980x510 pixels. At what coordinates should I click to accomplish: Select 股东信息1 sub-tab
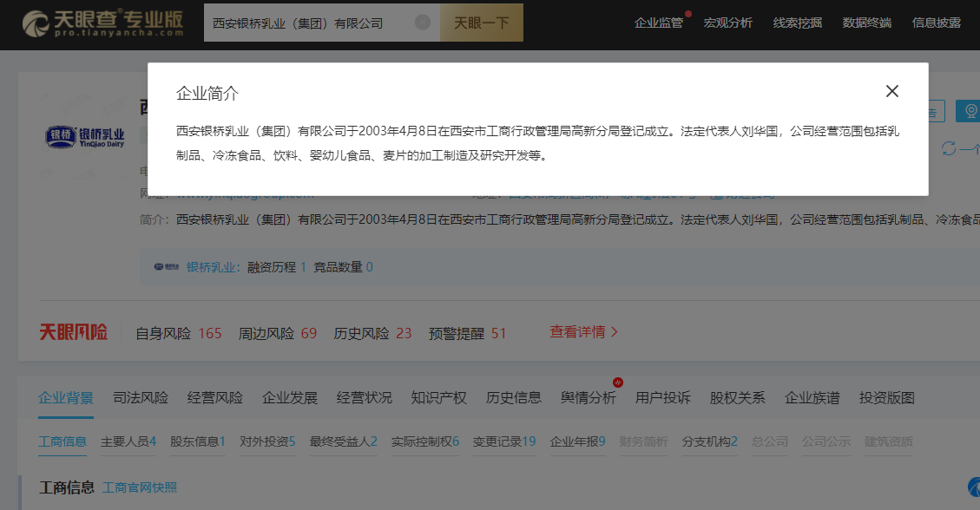click(x=198, y=441)
